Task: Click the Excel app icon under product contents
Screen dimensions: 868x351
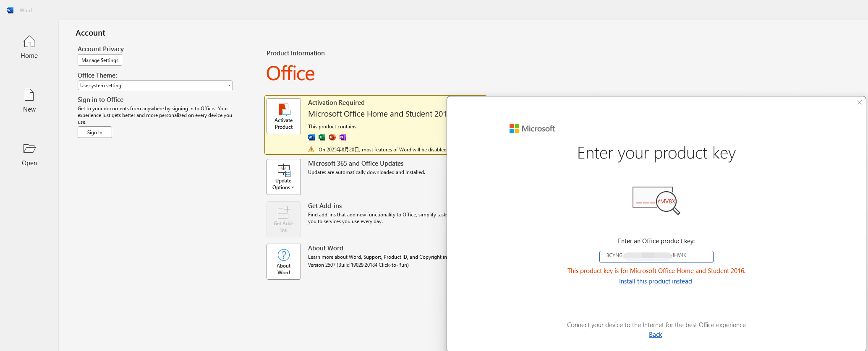Action: point(322,137)
